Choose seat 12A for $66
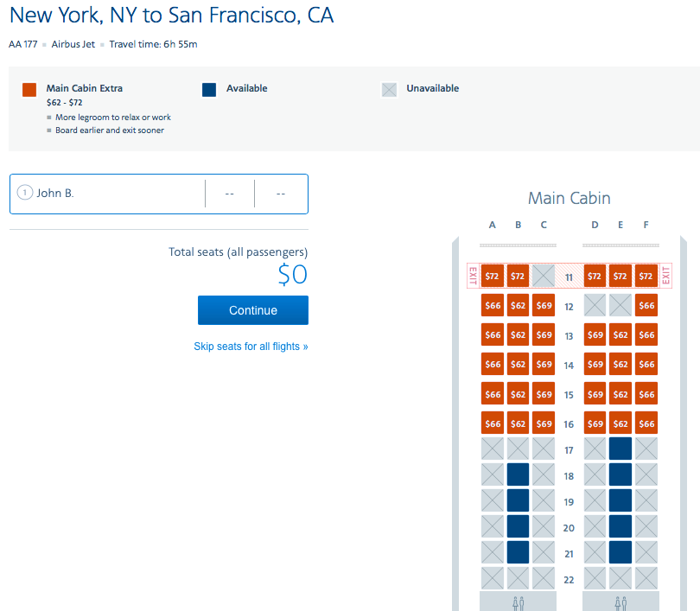This screenshot has width=700, height=611. point(492,305)
